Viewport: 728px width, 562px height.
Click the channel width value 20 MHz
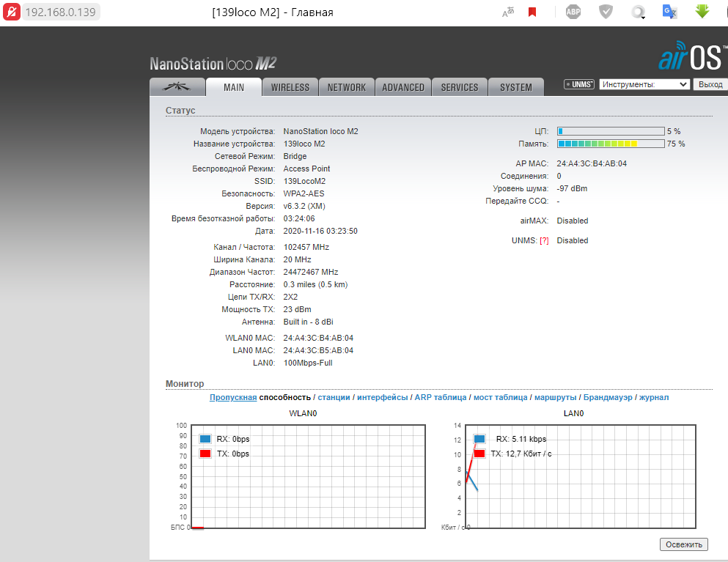297,259
